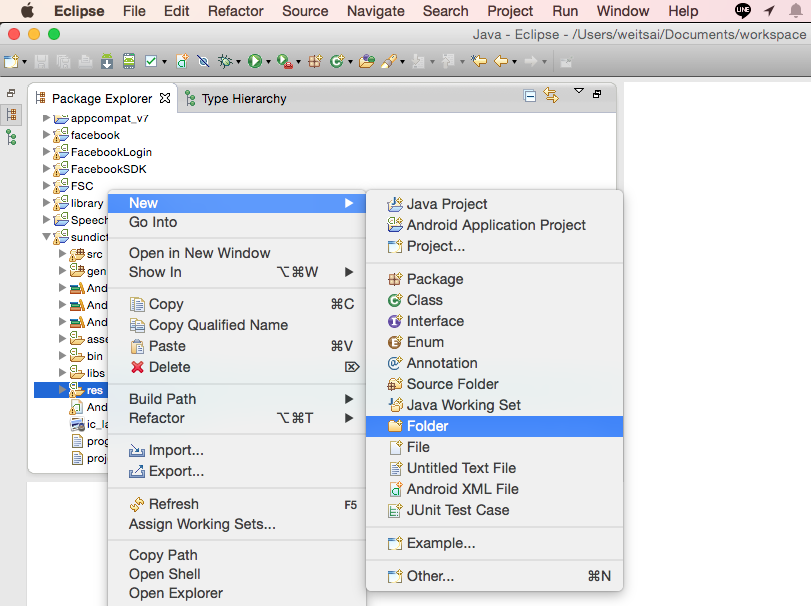Open the Apple menu
The width and height of the screenshot is (811, 606).
tap(27, 10)
